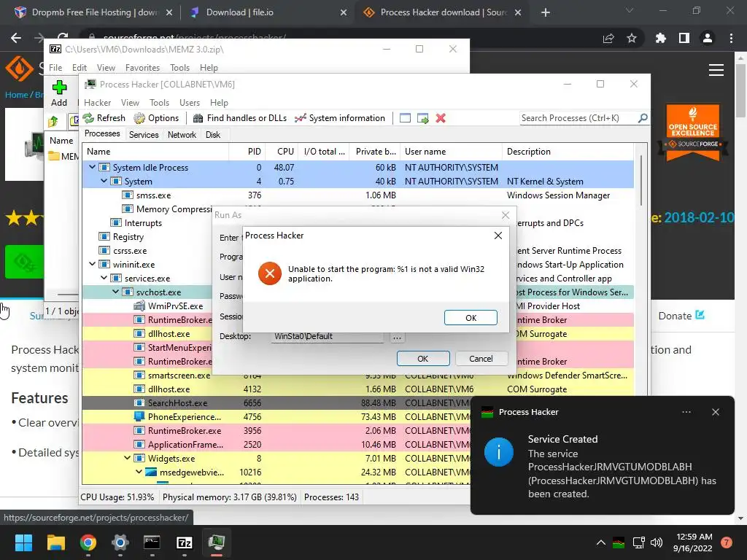
Task: Click OK in the Run As dialog
Action: [x=423, y=359]
